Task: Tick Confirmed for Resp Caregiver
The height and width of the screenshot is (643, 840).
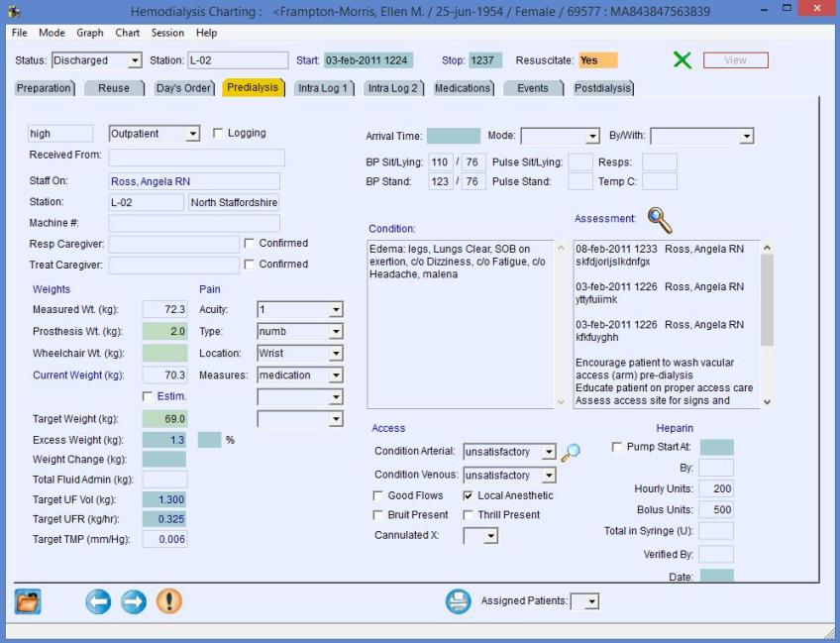Action: click(249, 244)
